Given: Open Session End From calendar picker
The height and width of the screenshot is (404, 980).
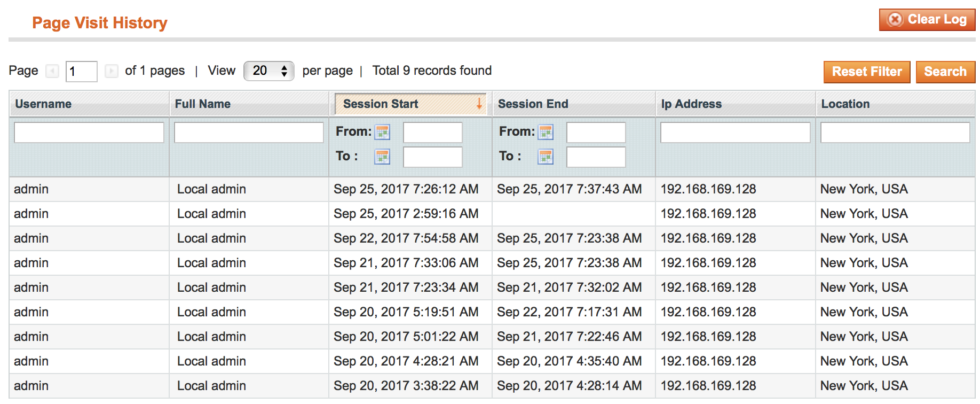Looking at the screenshot, I should 546,132.
